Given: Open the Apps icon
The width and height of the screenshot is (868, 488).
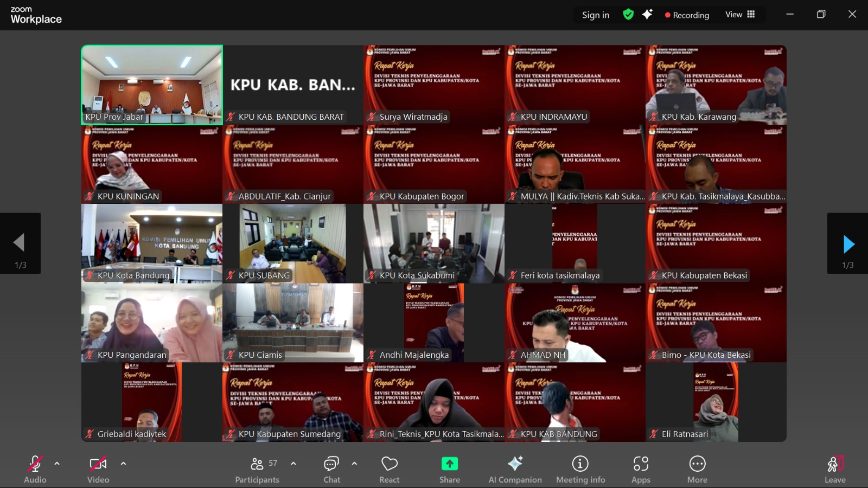Looking at the screenshot, I should pos(641,464).
